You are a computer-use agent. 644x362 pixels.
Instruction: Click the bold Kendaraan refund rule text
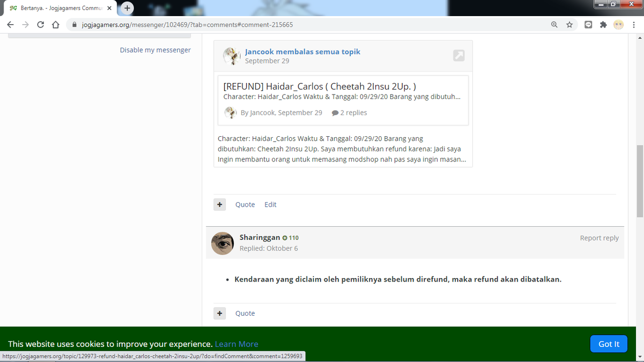398,279
